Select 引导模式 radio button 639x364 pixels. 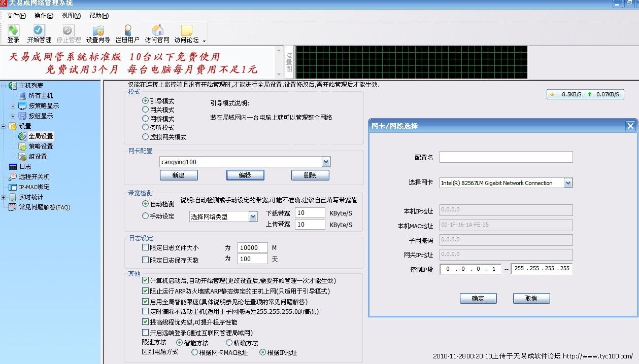(x=146, y=101)
